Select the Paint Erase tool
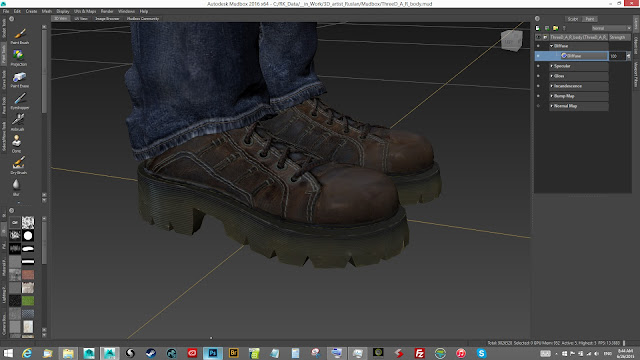The image size is (640, 360). (19, 80)
